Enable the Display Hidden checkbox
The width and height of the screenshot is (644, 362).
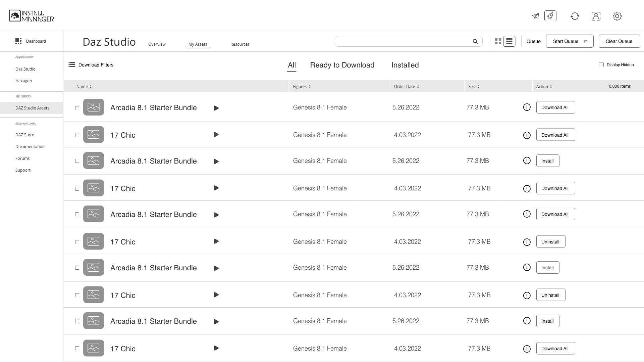(601, 64)
